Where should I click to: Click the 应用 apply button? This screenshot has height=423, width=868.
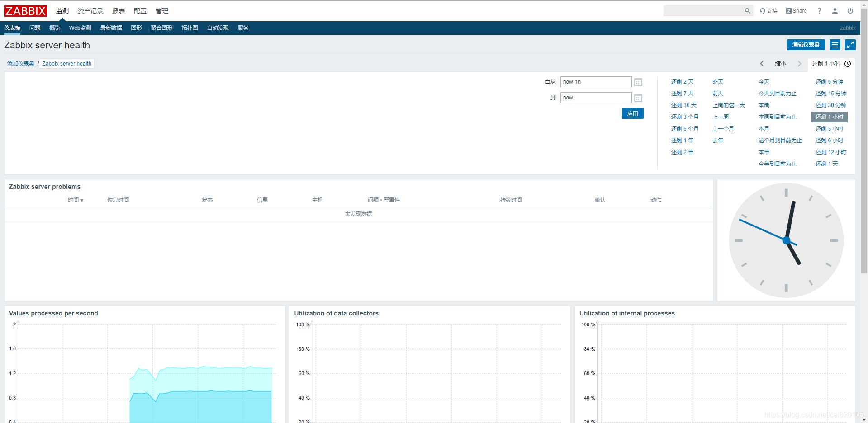point(633,113)
